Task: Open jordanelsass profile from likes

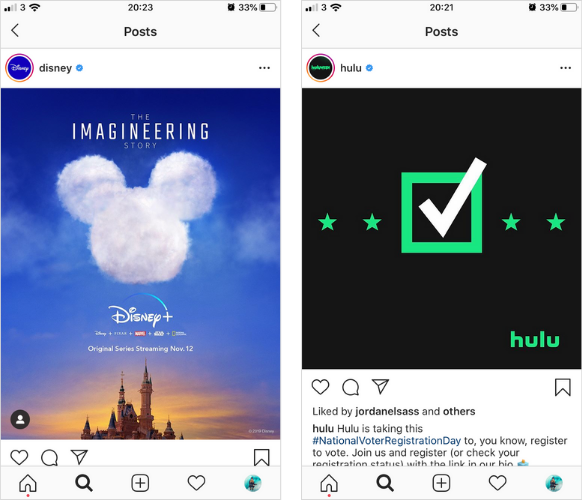Action: [x=387, y=411]
